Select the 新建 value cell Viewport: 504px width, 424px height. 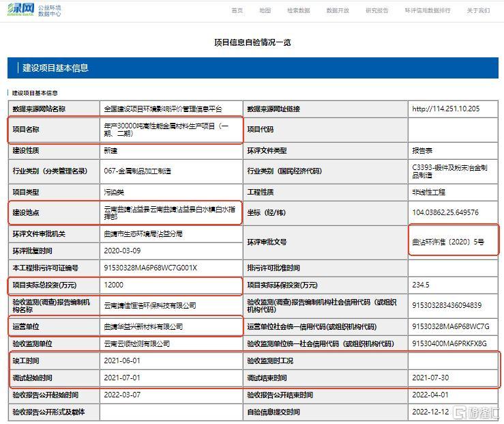pos(171,151)
